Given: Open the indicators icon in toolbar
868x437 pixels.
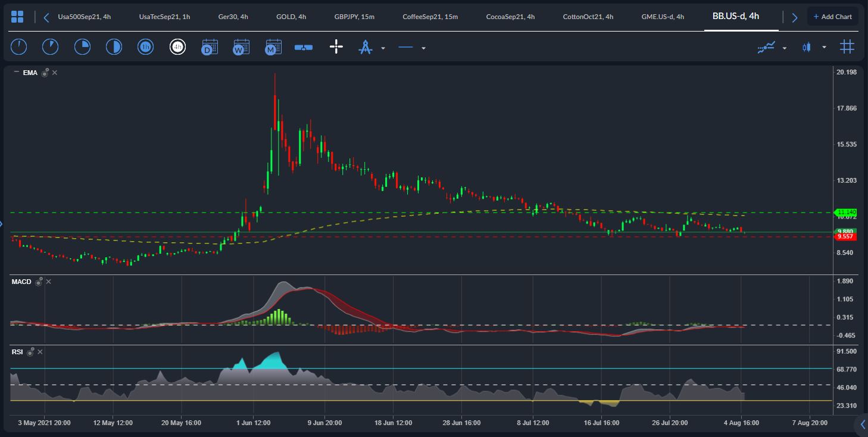Looking at the screenshot, I should 766,48.
